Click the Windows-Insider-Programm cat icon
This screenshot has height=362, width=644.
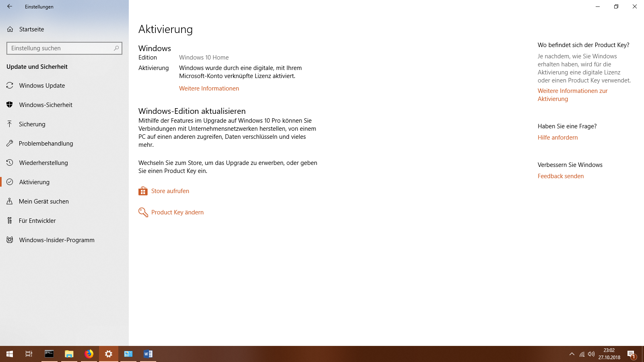(10, 240)
